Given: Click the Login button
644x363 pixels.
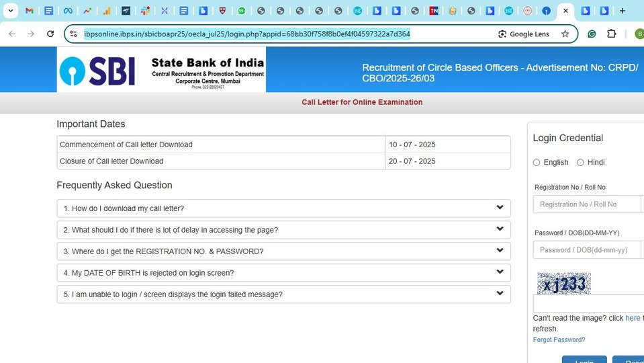Looking at the screenshot, I should [x=584, y=360].
